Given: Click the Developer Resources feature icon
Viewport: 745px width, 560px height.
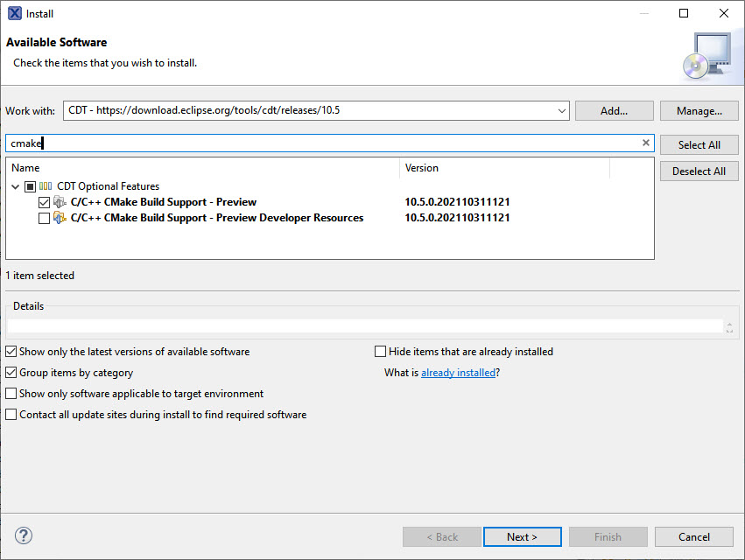Looking at the screenshot, I should [60, 218].
